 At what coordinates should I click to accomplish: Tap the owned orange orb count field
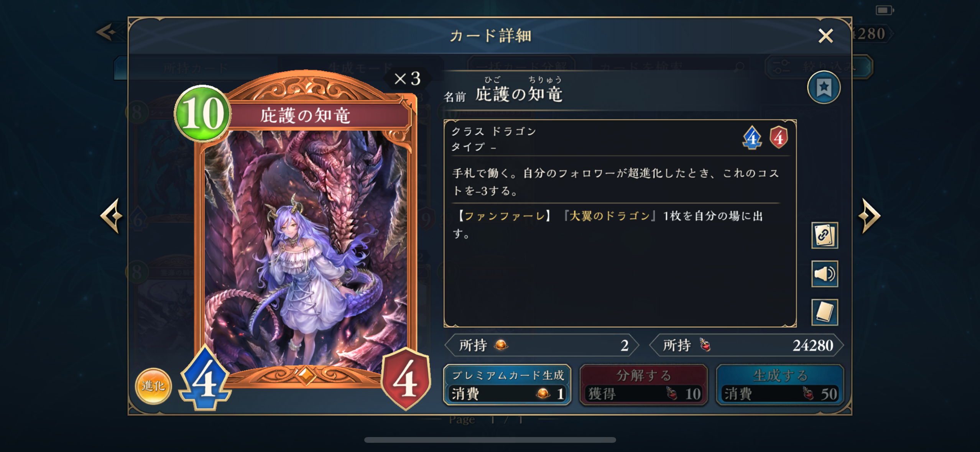point(541,345)
